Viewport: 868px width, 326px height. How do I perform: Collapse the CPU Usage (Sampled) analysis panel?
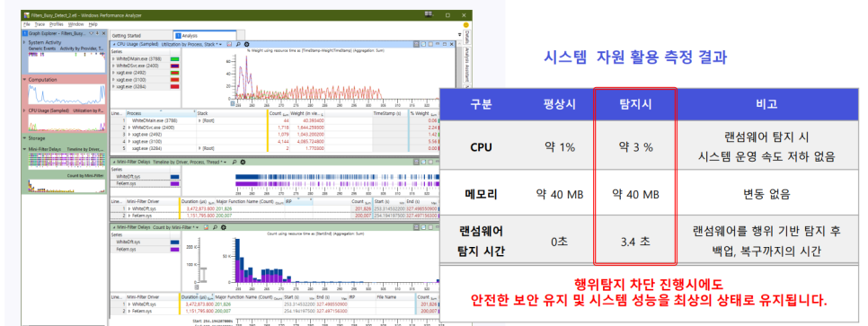point(113,44)
